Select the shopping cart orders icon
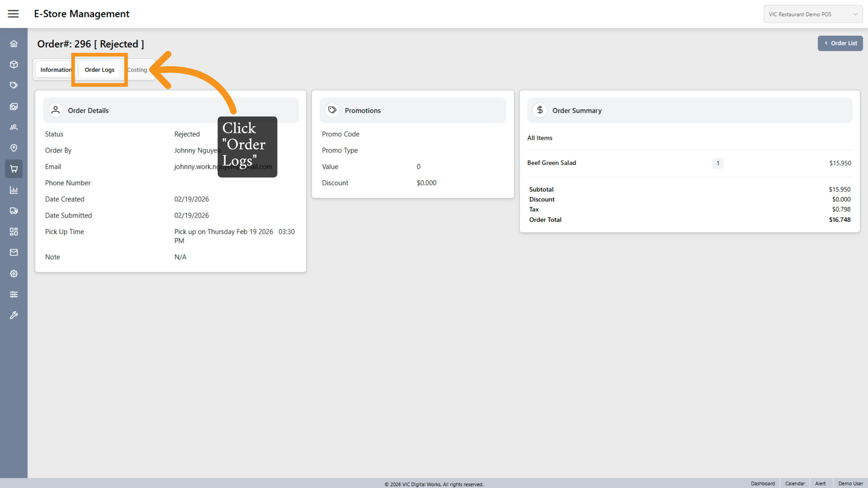 pos(14,169)
